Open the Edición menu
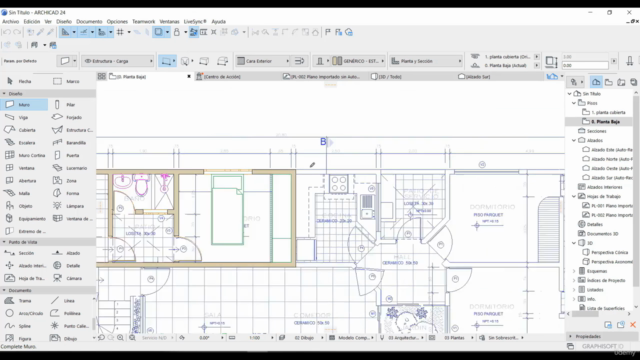The height and width of the screenshot is (360, 640). click(x=32, y=22)
